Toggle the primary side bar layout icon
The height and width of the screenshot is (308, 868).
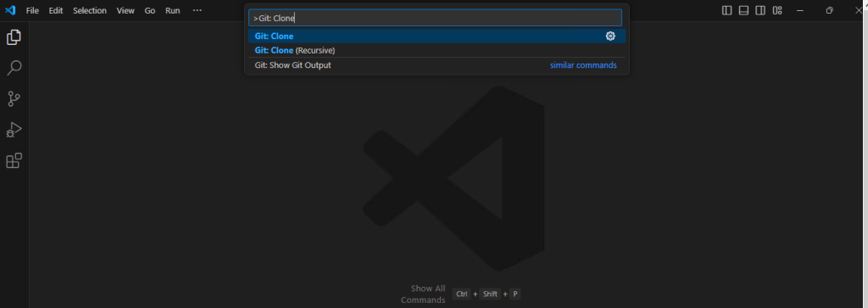point(726,10)
